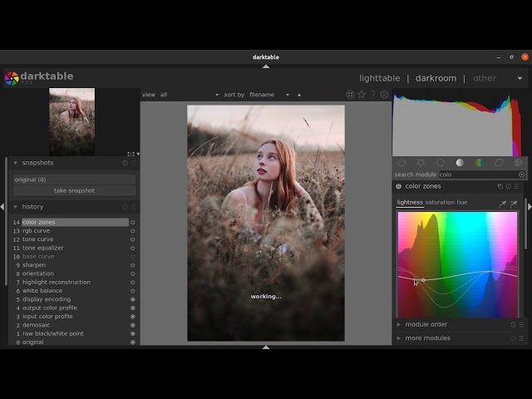Open the other views dropdown arrow
The width and height of the screenshot is (532, 399).
[520, 78]
